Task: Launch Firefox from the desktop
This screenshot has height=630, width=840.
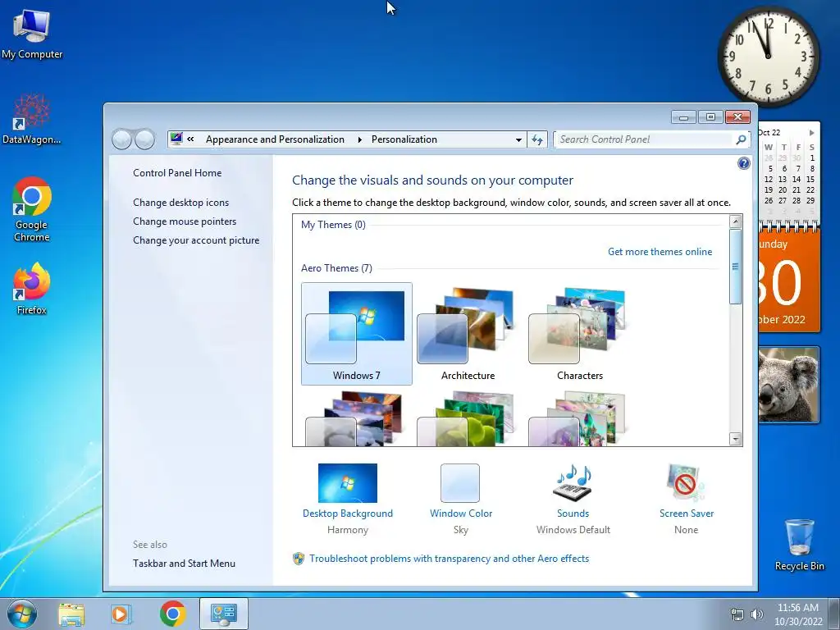Action: click(32, 288)
